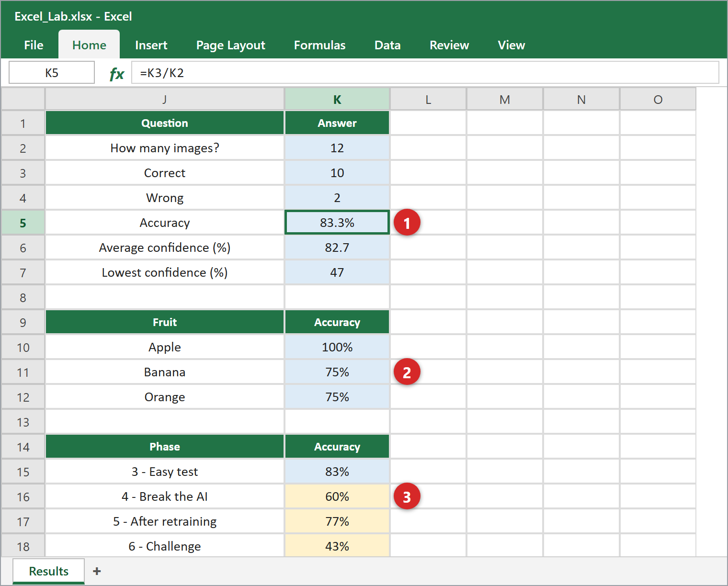
Task: Click the 'Fruit' header cell
Action: tap(165, 322)
